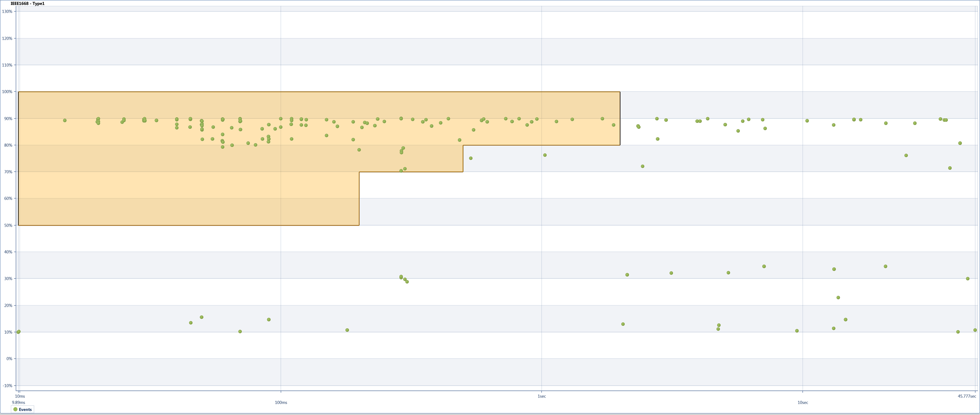Screen dimensions: 980x415
Task: Select the 10.7% event point between 100ms and 1sec
Action: click(x=347, y=330)
